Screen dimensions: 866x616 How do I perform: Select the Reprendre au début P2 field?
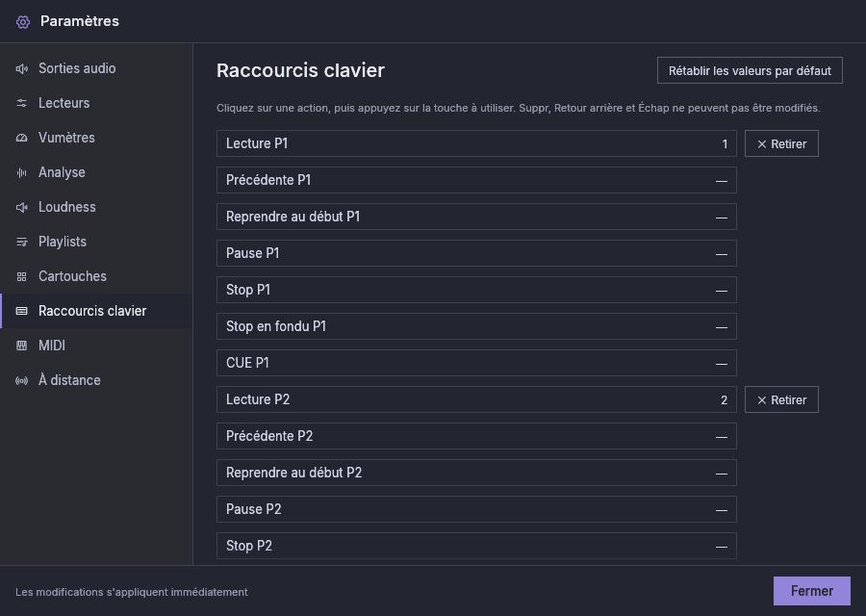tap(476, 473)
